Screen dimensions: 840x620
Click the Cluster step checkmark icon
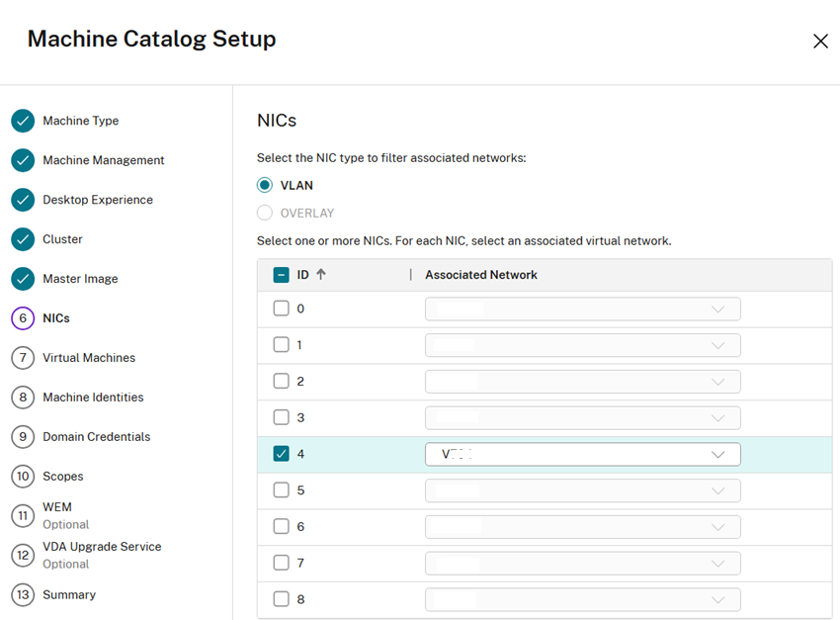point(23,239)
